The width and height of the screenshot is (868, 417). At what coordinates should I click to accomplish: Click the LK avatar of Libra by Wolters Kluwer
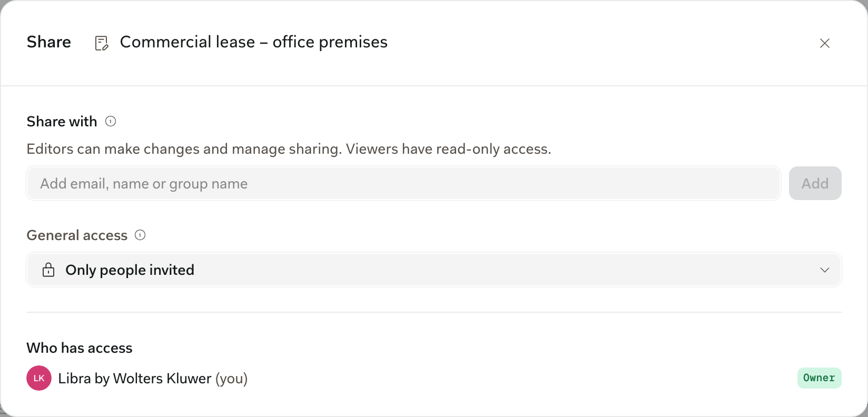(x=39, y=378)
